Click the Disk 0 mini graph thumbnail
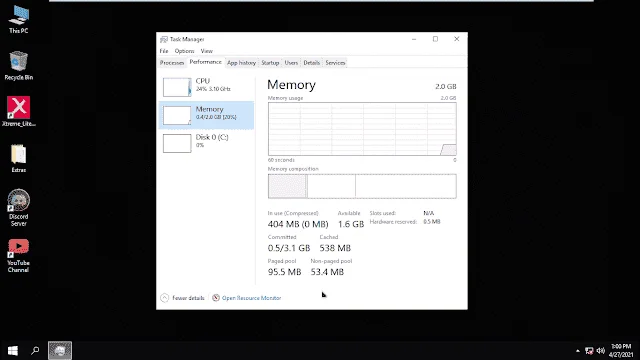The height and width of the screenshot is (360, 640). (177, 143)
